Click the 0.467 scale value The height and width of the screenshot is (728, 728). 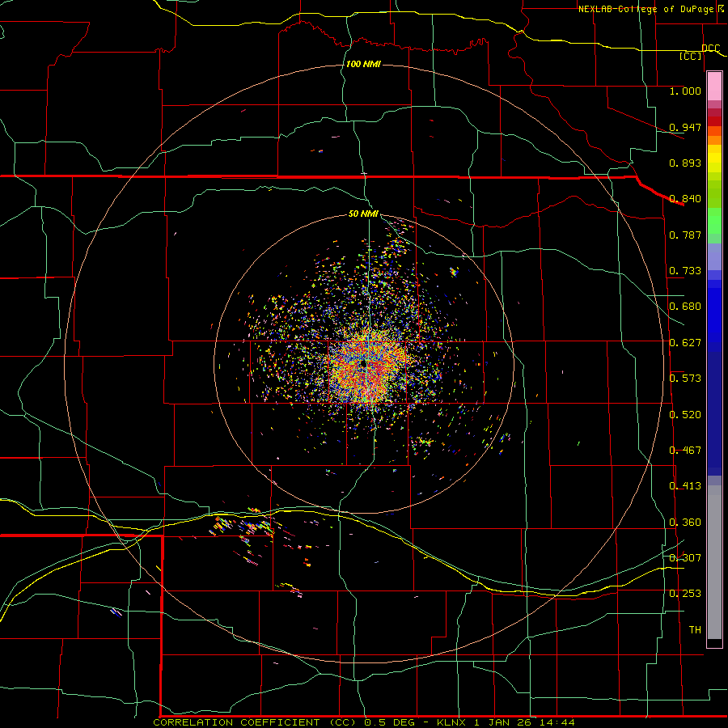685,451
